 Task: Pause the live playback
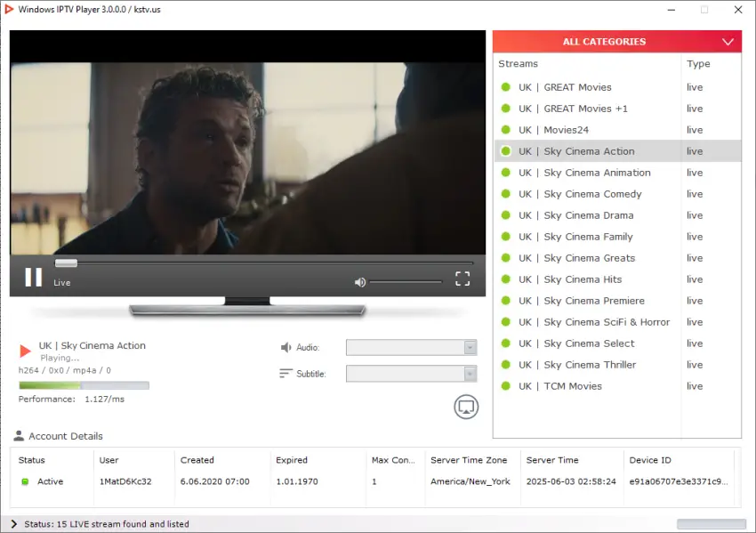(33, 278)
